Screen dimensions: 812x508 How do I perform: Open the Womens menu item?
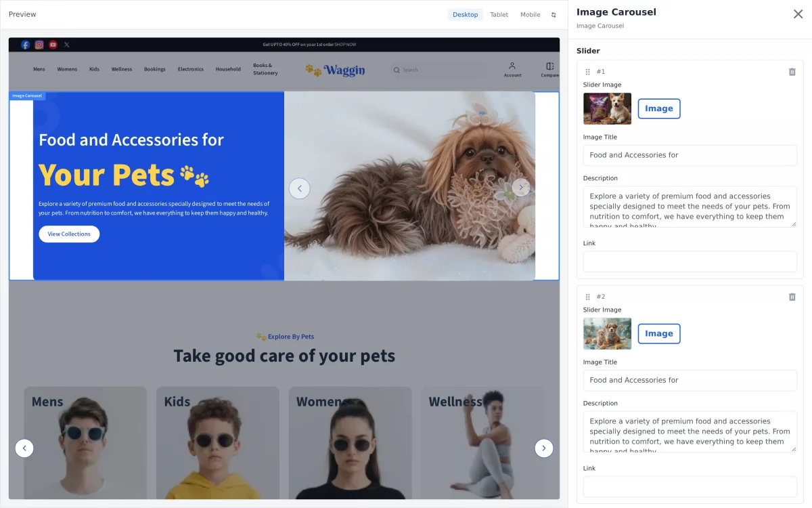point(67,69)
